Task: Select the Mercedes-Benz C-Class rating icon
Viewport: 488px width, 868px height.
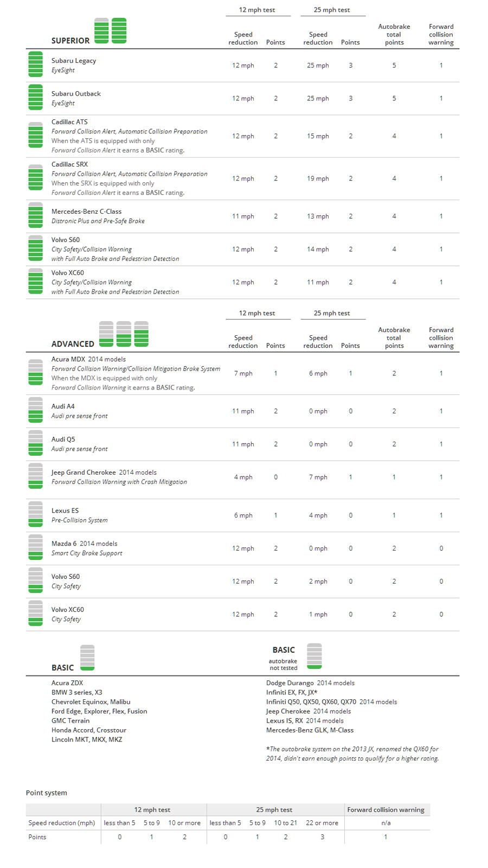Action: click(35, 215)
